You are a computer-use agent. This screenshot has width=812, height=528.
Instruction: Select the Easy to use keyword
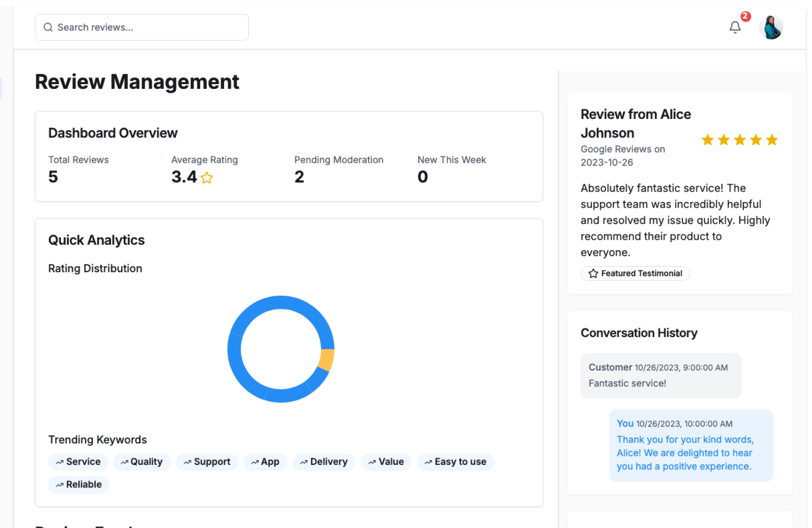click(x=455, y=462)
